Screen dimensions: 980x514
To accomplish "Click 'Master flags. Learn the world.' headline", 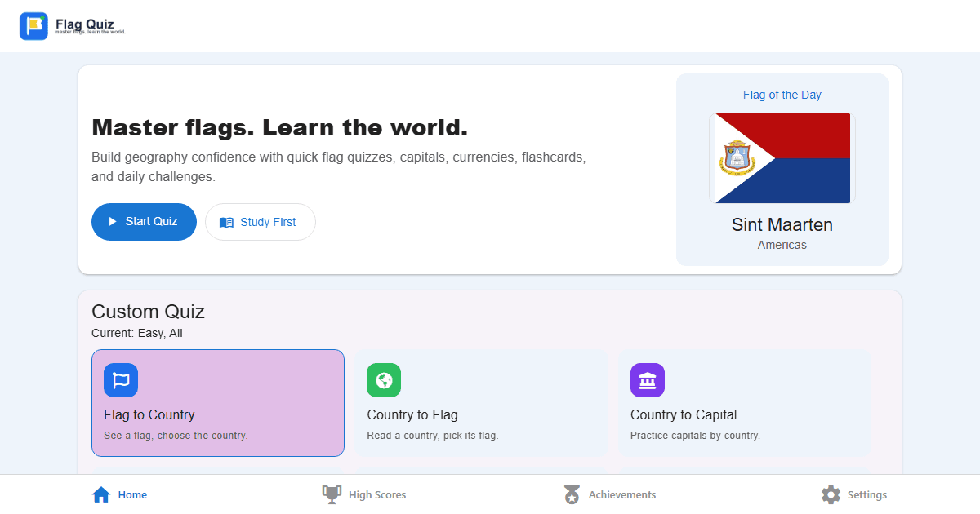I will [x=279, y=128].
